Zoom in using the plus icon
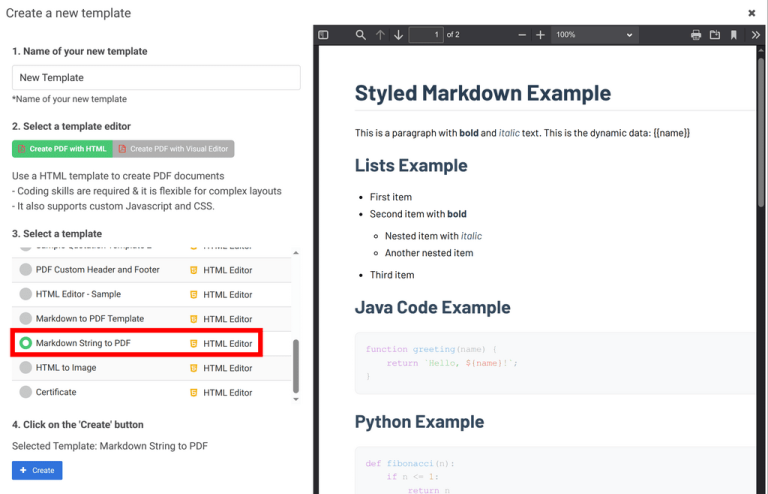The image size is (768, 494). point(540,35)
